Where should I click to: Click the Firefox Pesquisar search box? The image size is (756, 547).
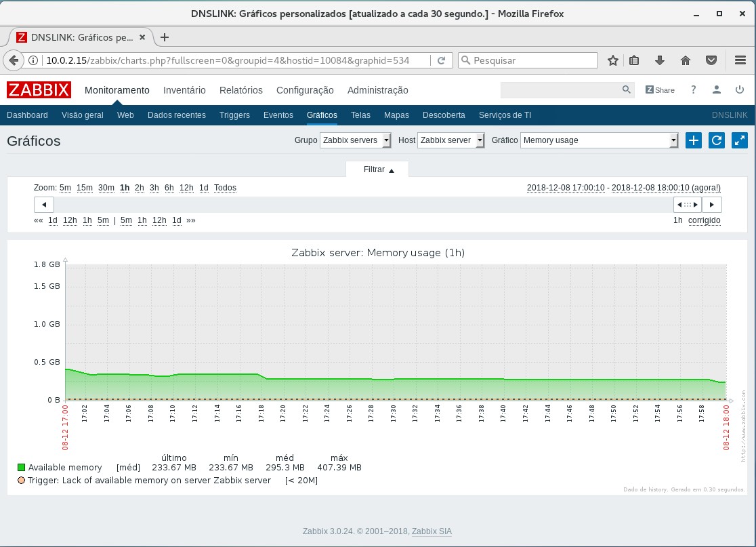pos(528,60)
